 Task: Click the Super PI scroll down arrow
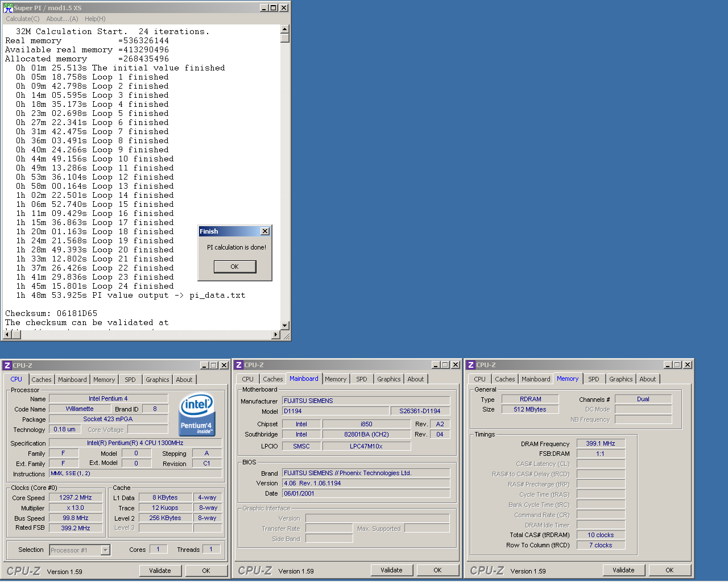click(x=285, y=326)
